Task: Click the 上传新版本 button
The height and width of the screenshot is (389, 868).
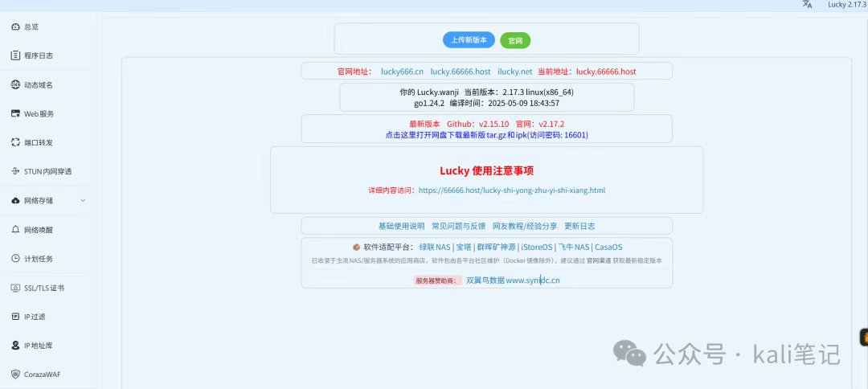Action: coord(469,40)
